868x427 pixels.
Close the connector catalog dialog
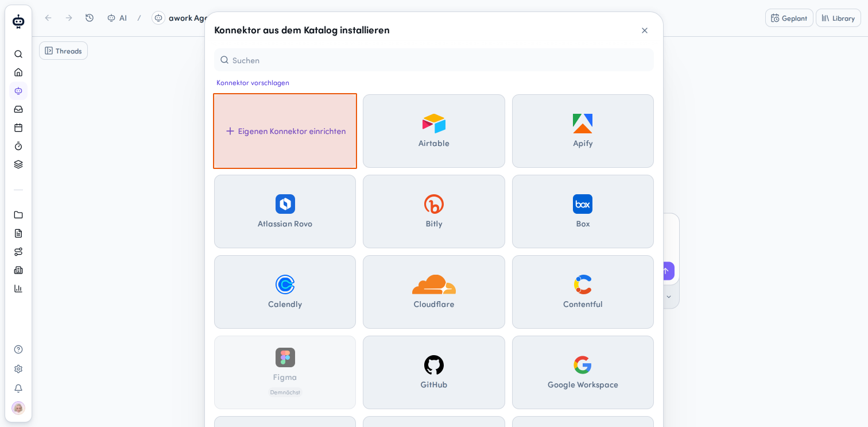(x=645, y=30)
